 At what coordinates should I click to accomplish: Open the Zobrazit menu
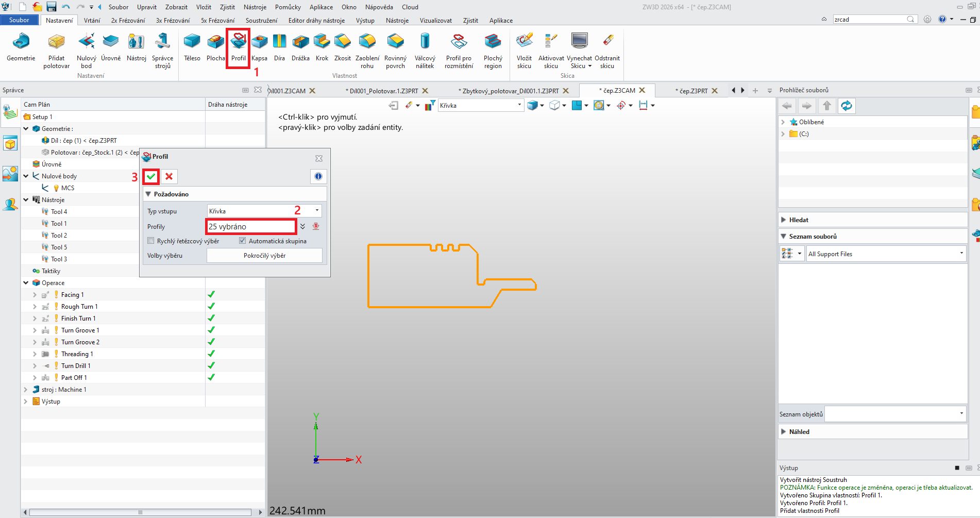point(176,7)
